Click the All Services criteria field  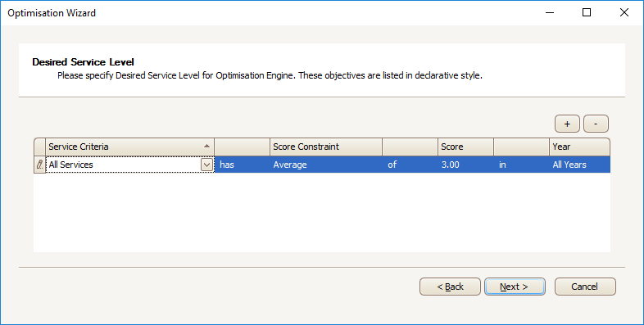click(x=123, y=165)
